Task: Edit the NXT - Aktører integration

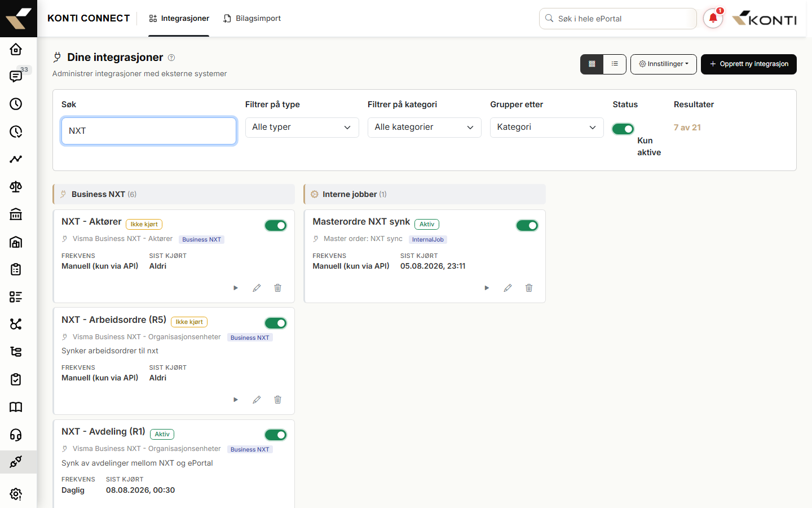Action: tap(257, 288)
